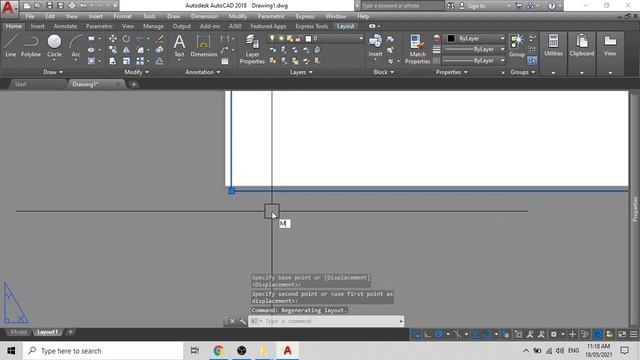Click Match Properties tool
This screenshot has width=640, height=360.
(x=417, y=49)
